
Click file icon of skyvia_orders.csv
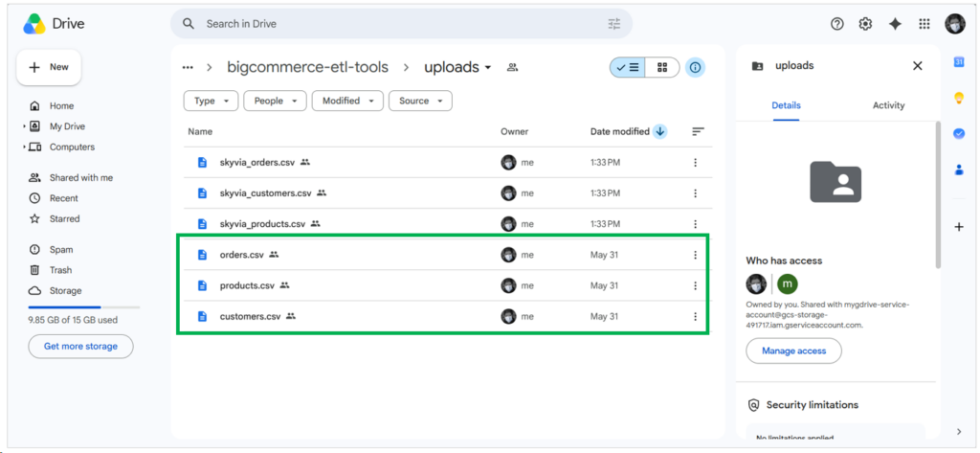pyautogui.click(x=202, y=163)
